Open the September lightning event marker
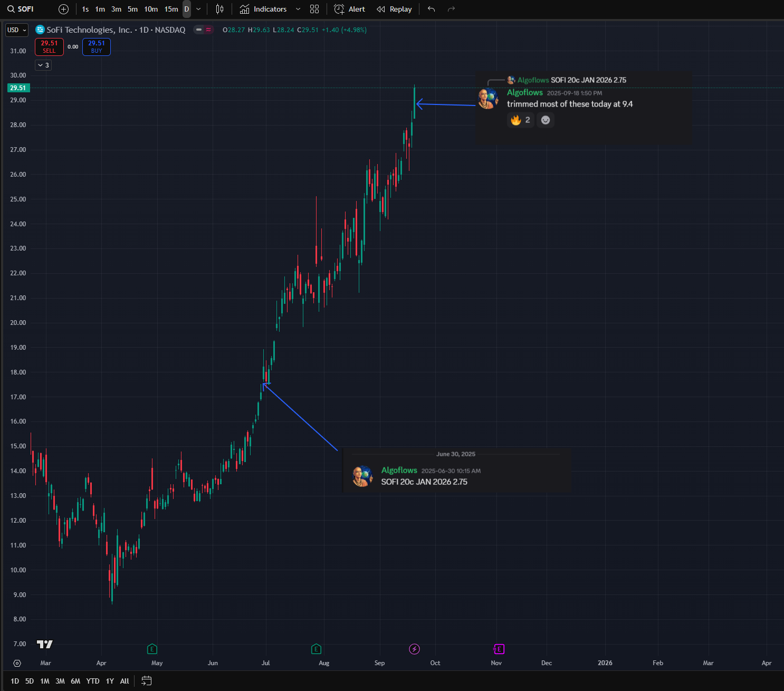Image resolution: width=784 pixels, height=691 pixels. pos(415,649)
